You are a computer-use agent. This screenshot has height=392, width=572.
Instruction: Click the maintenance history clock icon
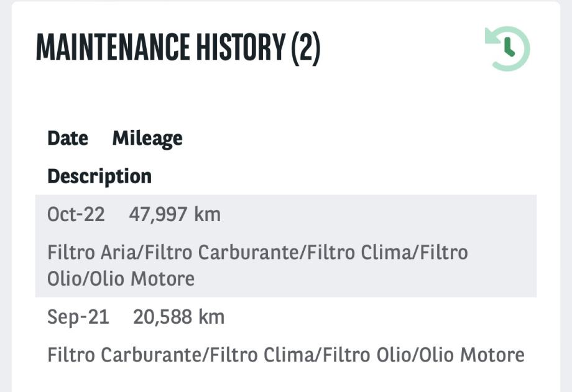tap(507, 48)
